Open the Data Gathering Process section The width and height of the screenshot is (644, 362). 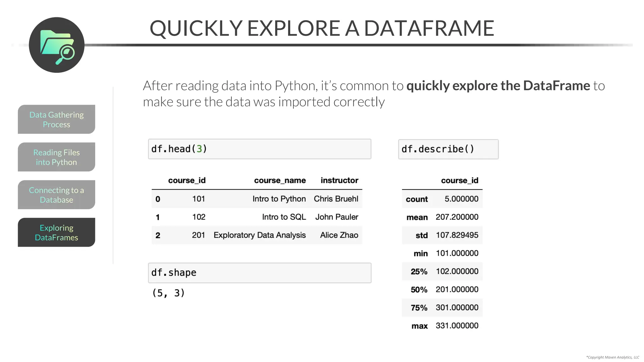[x=57, y=119]
